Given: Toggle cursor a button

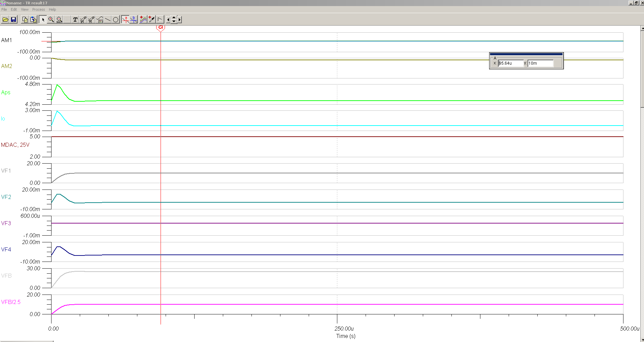Looking at the screenshot, I should pyautogui.click(x=125, y=20).
